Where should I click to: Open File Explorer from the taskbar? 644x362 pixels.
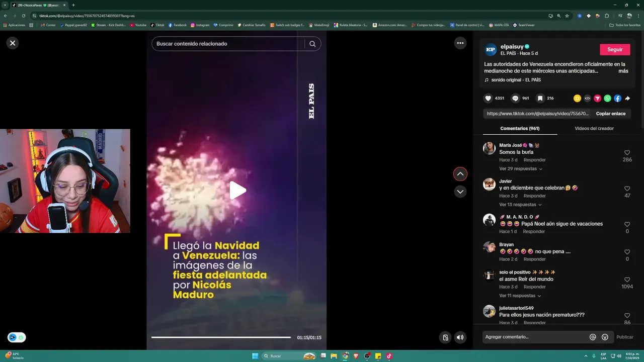[334, 356]
